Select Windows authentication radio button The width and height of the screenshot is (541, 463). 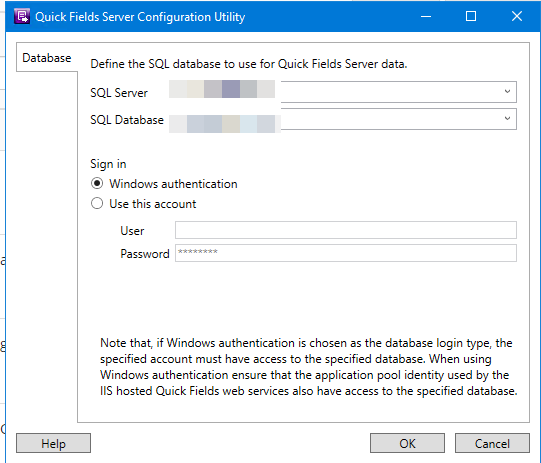click(97, 184)
